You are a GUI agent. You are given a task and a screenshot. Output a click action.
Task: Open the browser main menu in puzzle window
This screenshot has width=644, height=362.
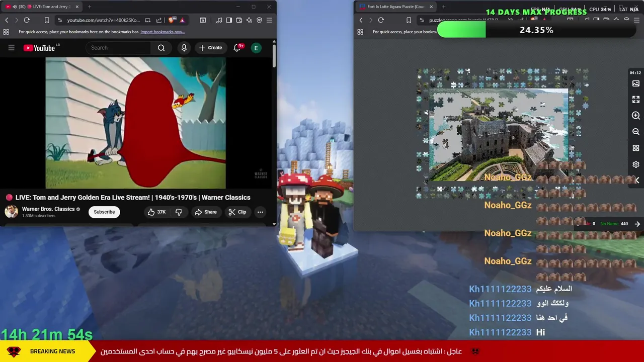[x=636, y=20]
